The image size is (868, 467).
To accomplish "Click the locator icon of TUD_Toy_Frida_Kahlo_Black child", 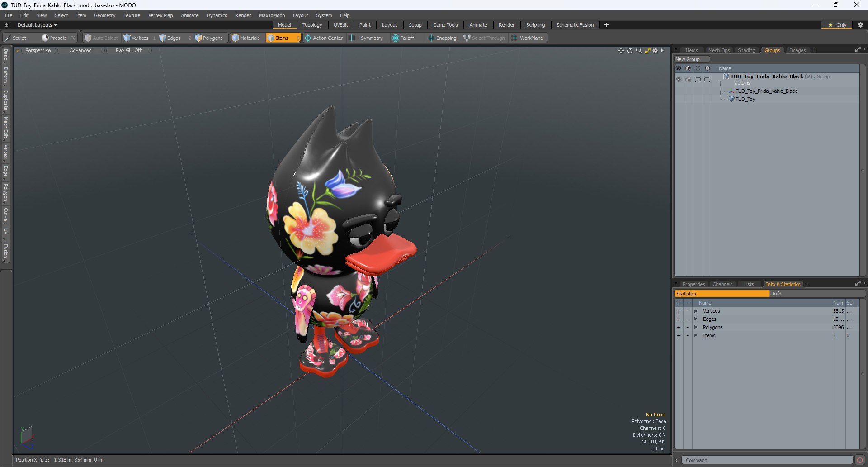I will tap(731, 91).
